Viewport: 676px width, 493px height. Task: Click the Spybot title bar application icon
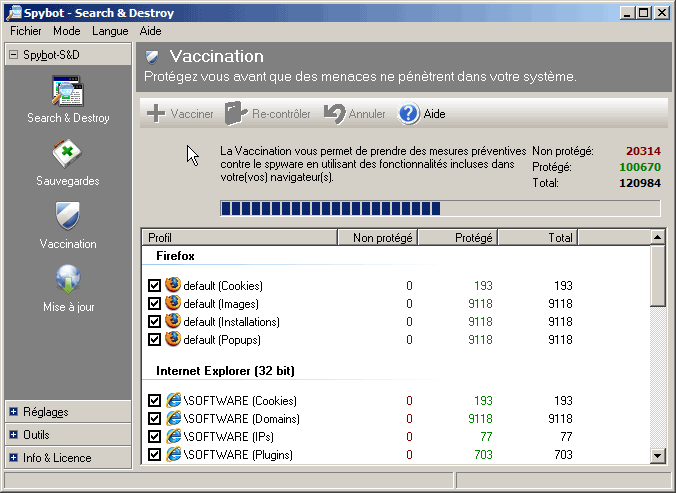coord(14,13)
